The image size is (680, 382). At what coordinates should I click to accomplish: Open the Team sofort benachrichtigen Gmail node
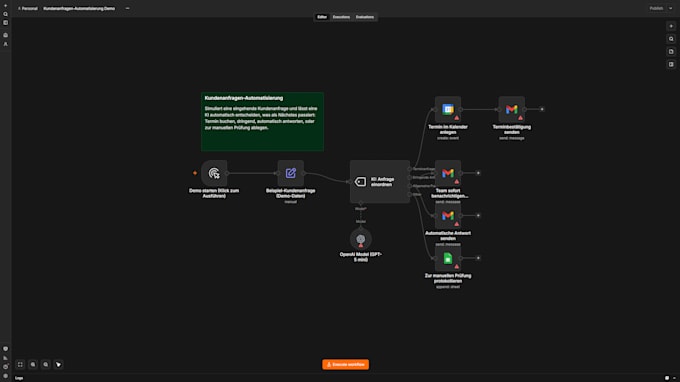click(448, 173)
